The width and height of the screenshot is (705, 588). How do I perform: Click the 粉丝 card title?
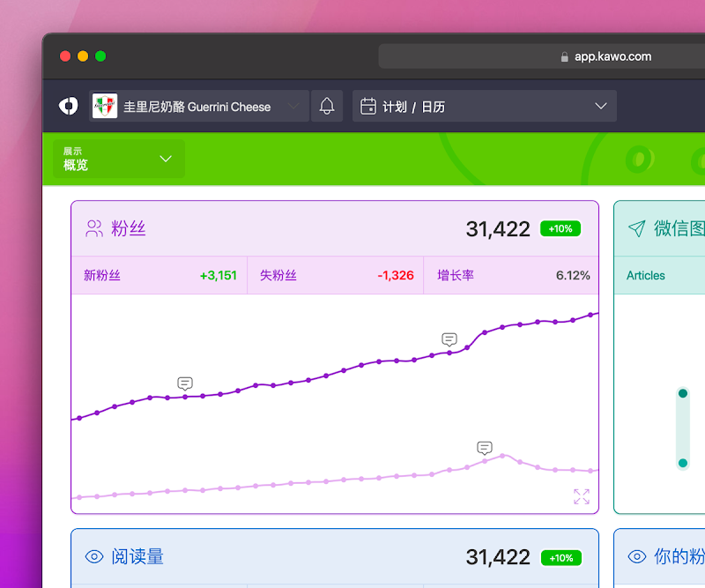[128, 228]
